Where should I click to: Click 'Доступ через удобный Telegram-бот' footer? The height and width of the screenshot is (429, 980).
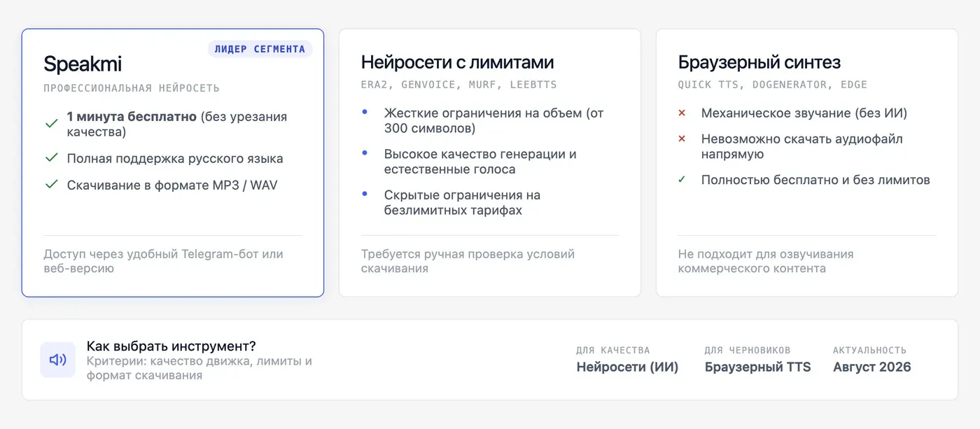pos(163,261)
